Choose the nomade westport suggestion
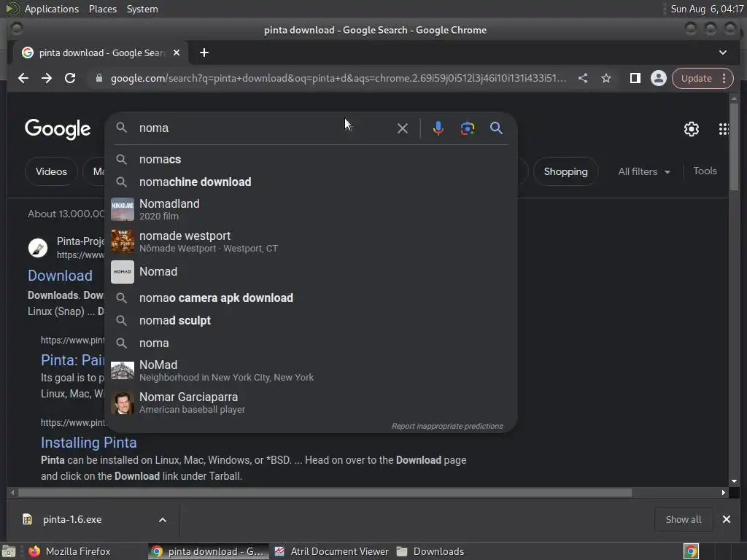Viewport: 747px width, 560px height. [311, 241]
